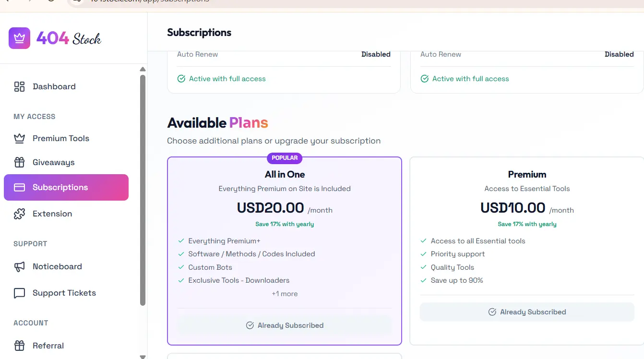Click the Giveaways gift icon

(19, 162)
